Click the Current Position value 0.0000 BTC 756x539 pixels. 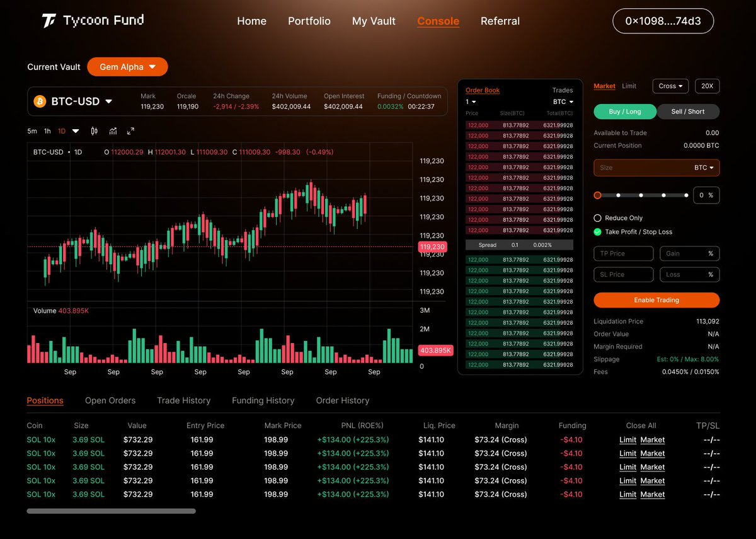pos(701,146)
